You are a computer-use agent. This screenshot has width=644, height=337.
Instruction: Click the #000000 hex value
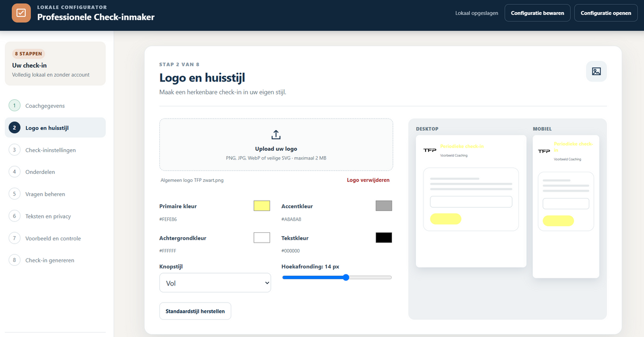click(x=290, y=251)
